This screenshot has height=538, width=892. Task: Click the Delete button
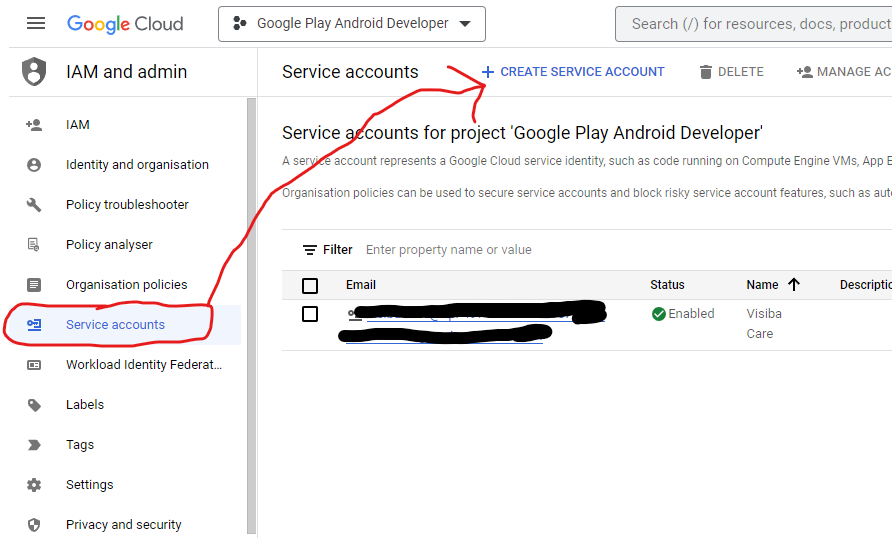732,72
